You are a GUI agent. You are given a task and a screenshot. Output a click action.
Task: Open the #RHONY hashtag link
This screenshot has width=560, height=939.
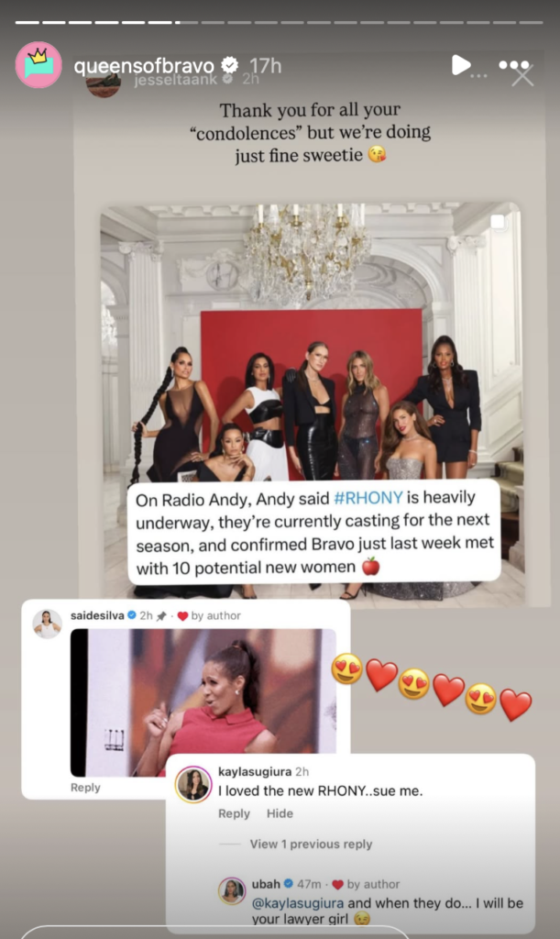pos(368,498)
